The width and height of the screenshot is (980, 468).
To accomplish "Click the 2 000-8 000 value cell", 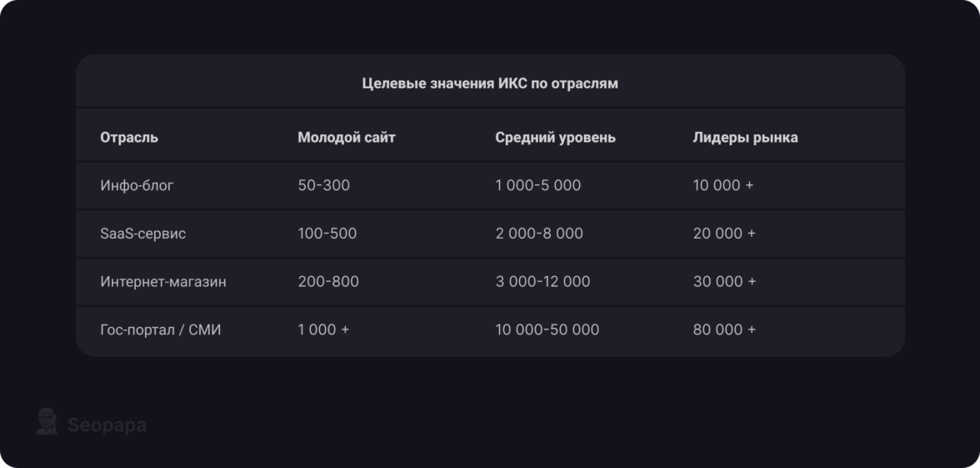I will coord(539,234).
